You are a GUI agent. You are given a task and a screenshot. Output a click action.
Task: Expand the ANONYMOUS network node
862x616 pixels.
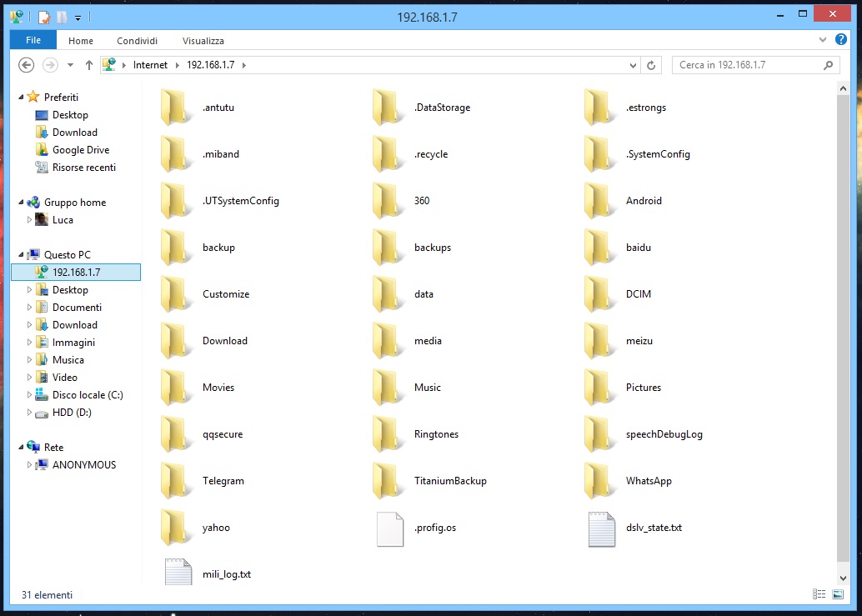29,465
